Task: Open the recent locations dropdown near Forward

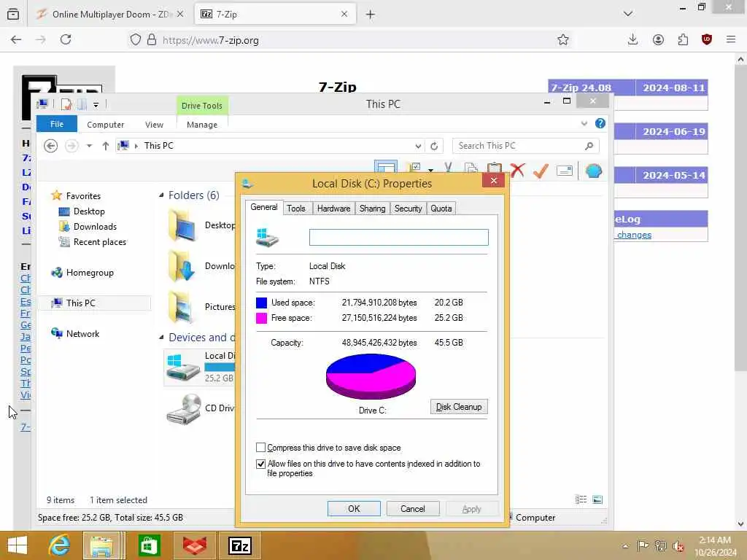Action: coord(89,146)
